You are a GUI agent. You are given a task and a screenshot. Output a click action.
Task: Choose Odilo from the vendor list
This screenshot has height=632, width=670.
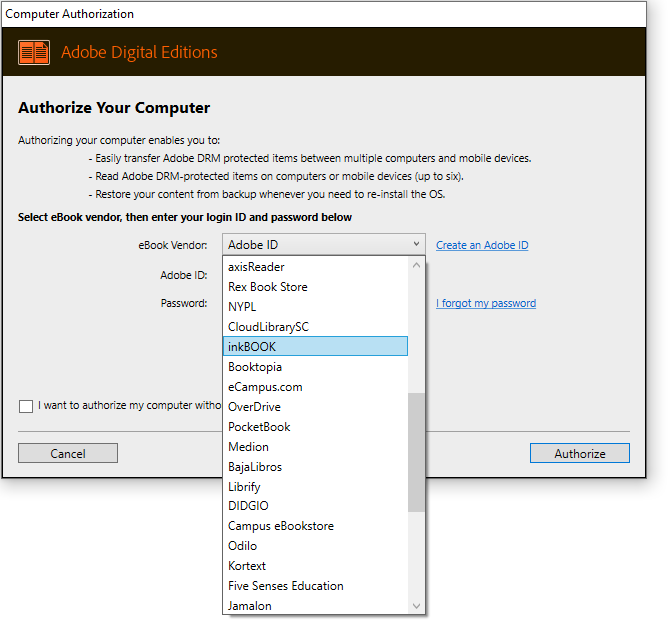point(315,546)
